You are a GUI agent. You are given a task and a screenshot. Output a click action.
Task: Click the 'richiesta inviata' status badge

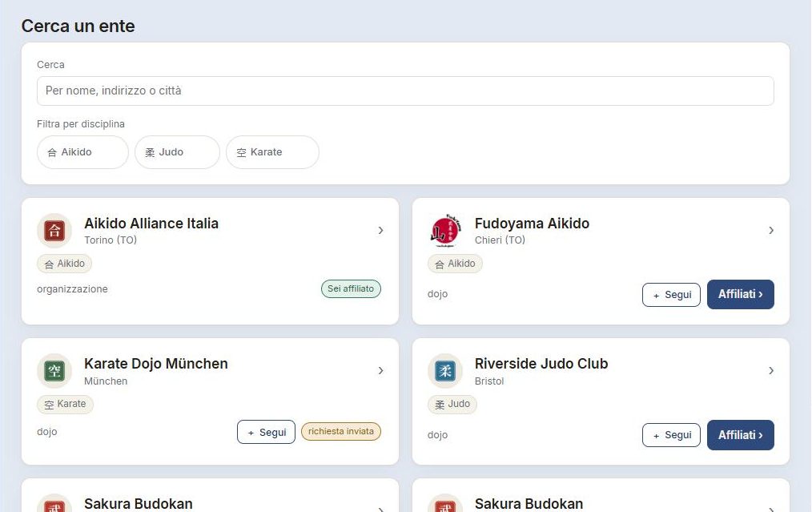click(x=341, y=432)
